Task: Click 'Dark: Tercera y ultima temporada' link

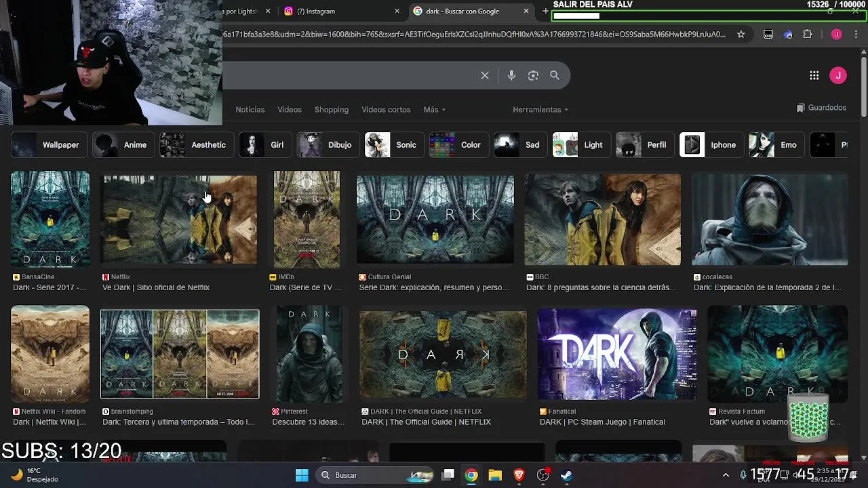Action: (x=179, y=422)
